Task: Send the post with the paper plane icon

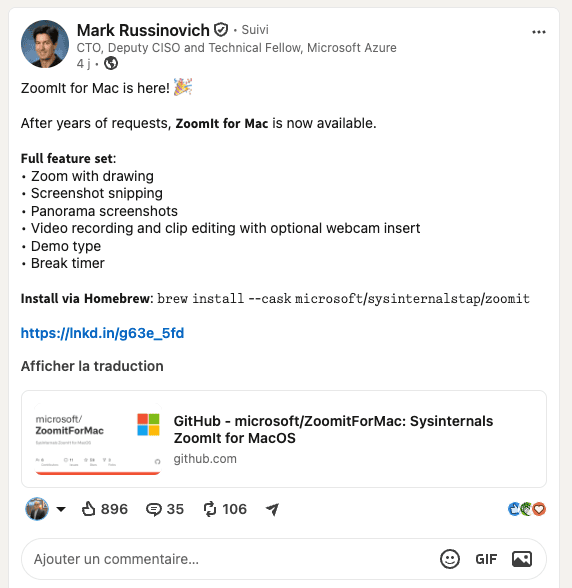Action: [x=273, y=509]
